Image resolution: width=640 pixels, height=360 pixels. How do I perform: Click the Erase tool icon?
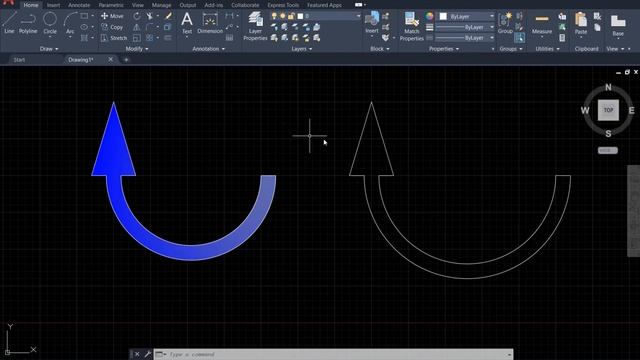point(168,16)
